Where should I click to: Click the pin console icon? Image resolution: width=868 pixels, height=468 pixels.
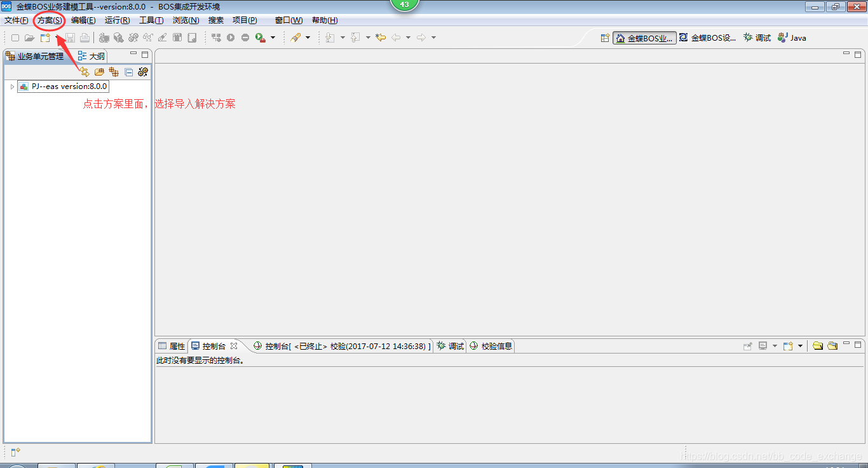[x=748, y=346]
